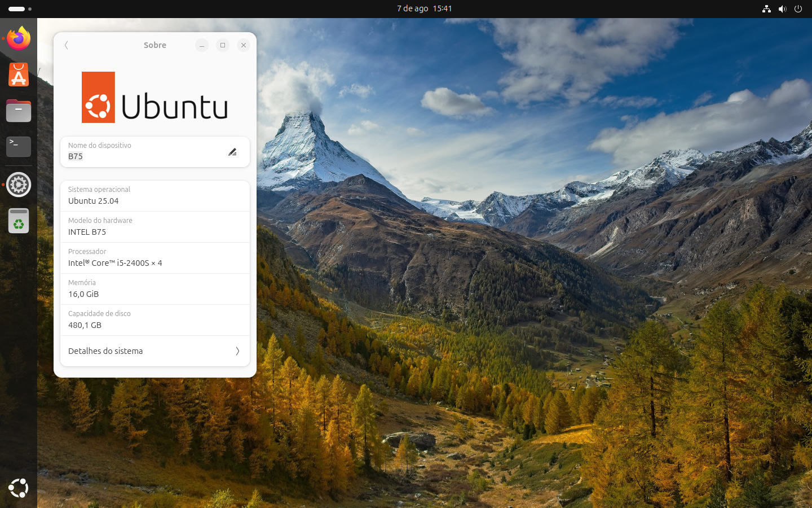This screenshot has height=508, width=812.
Task: Select the Nome do dispositivo field B75
Action: pos(155,152)
